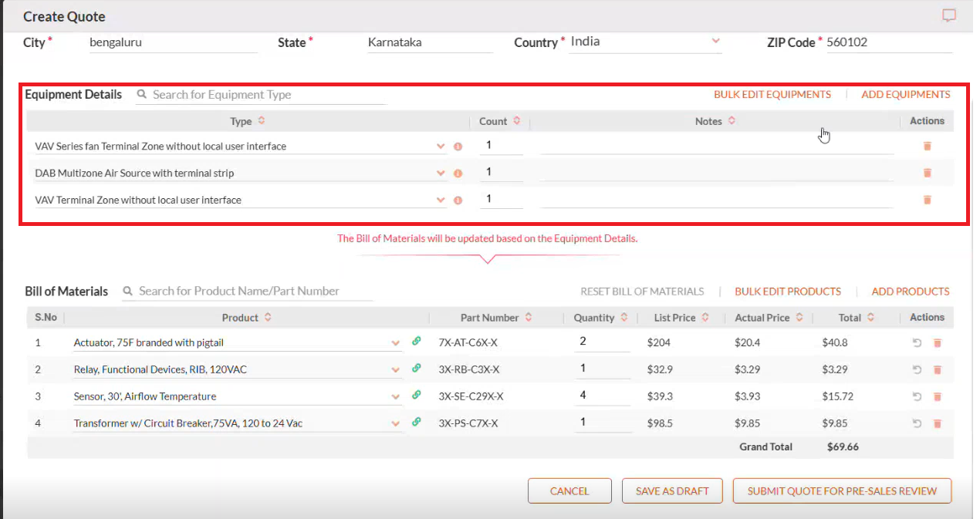This screenshot has width=980, height=519.
Task: Sort Bill of Materials by Actual Price arrows
Action: click(x=799, y=317)
